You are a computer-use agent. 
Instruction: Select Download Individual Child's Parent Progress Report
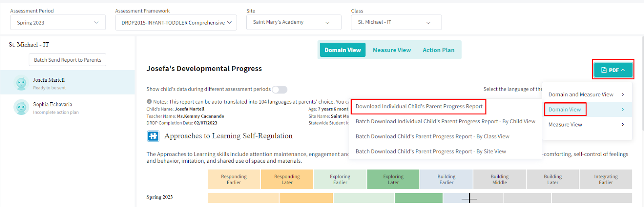pyautogui.click(x=419, y=107)
